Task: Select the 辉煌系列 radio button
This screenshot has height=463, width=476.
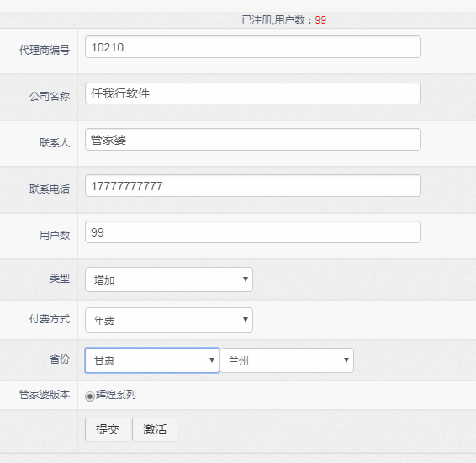Action: pos(89,396)
